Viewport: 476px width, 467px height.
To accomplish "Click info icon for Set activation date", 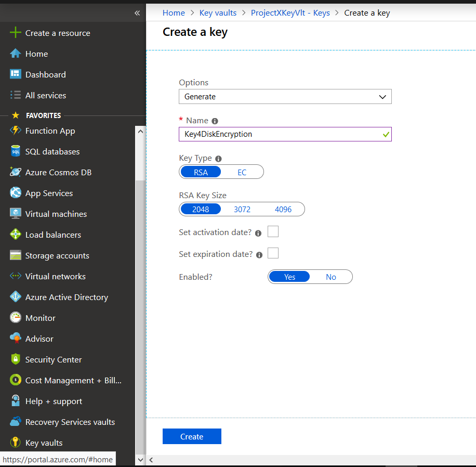I will 258,233.
